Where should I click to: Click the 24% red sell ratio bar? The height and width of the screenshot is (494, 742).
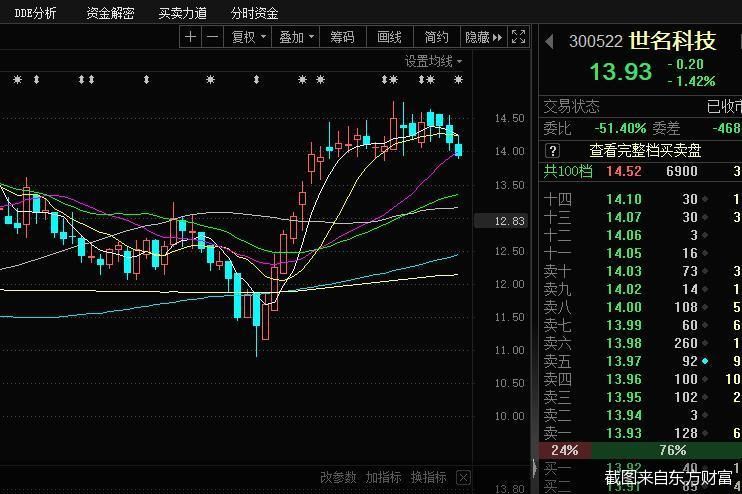(x=563, y=451)
